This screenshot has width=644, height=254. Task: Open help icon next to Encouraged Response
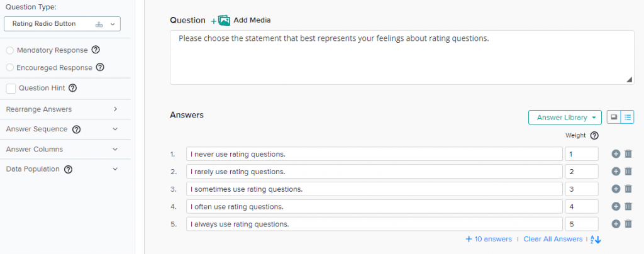point(100,67)
